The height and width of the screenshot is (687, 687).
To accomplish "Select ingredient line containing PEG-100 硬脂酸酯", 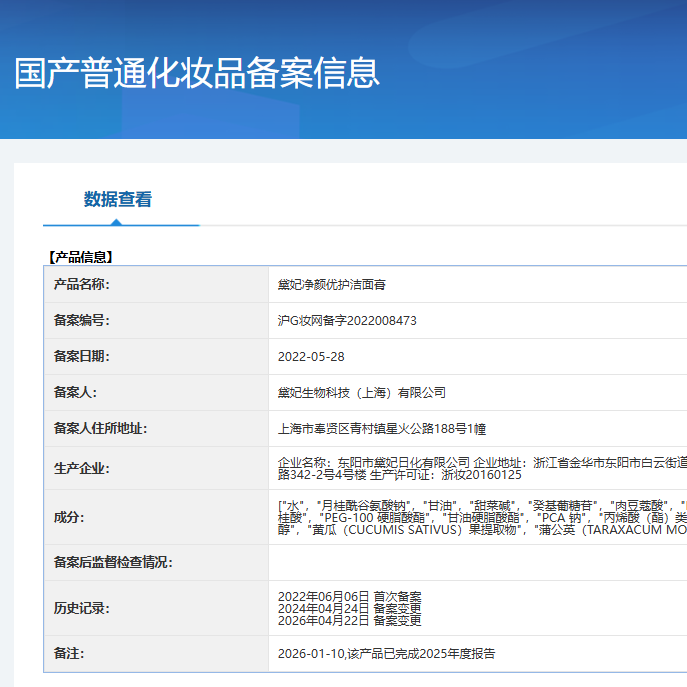I will point(482,518).
